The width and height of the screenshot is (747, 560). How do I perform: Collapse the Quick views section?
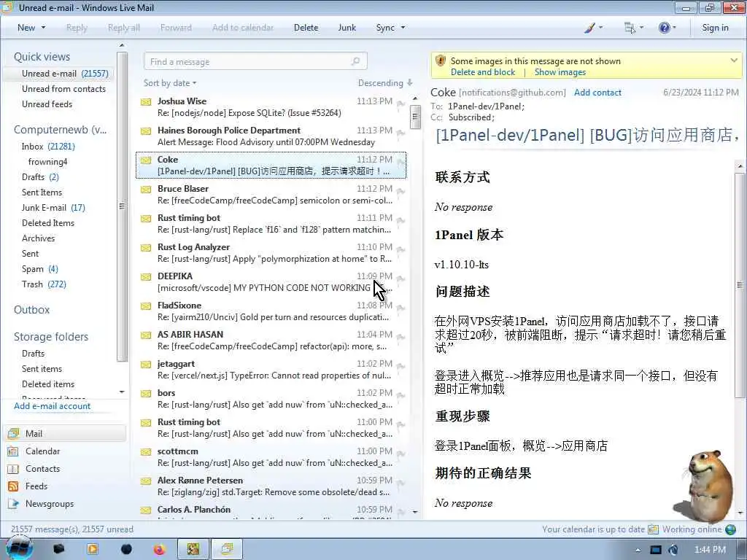click(42, 57)
